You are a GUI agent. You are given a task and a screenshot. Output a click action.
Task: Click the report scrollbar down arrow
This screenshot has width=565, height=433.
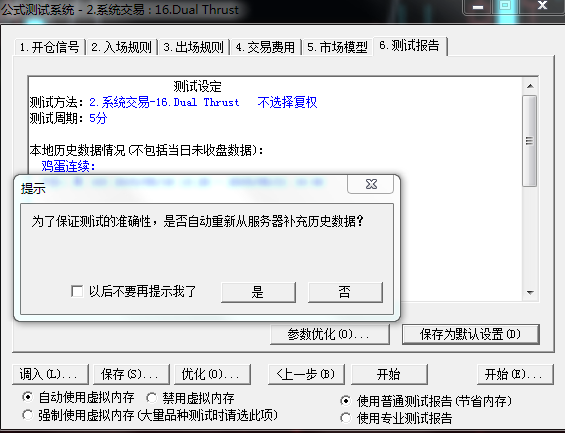click(530, 293)
